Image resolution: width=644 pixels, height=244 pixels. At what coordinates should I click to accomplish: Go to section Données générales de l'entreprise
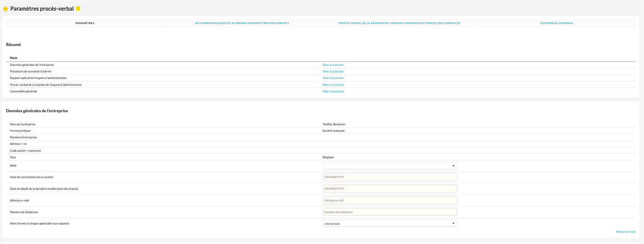(333, 65)
